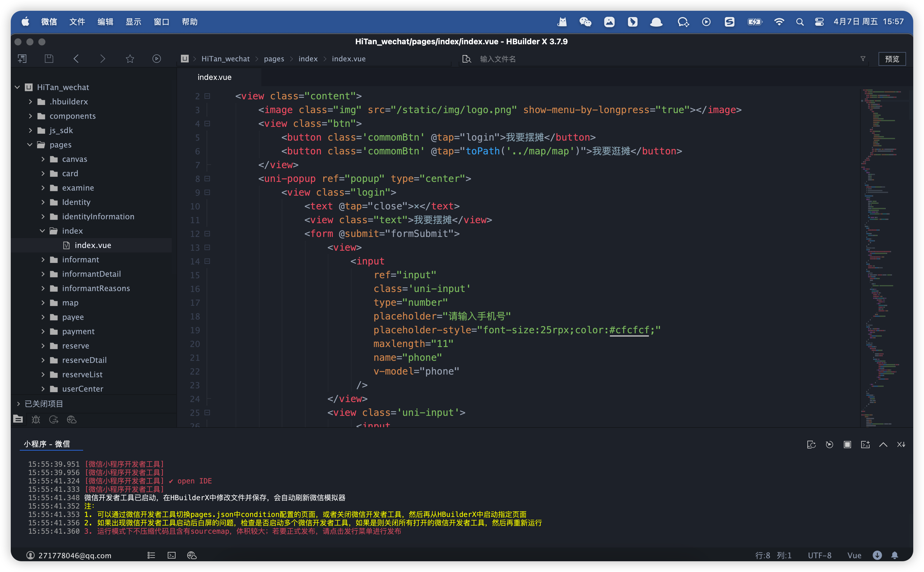
Task: Toggle code fold on line 4
Action: click(207, 124)
